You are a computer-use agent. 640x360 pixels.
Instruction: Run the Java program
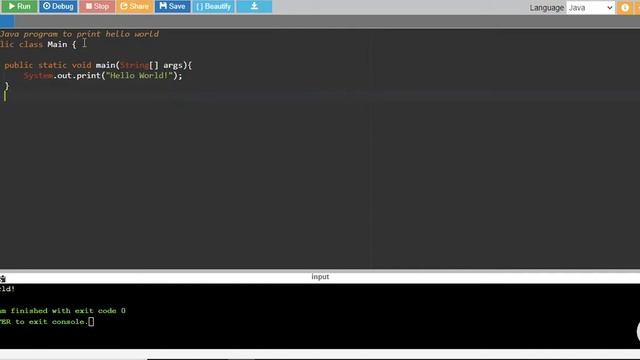pyautogui.click(x=19, y=6)
